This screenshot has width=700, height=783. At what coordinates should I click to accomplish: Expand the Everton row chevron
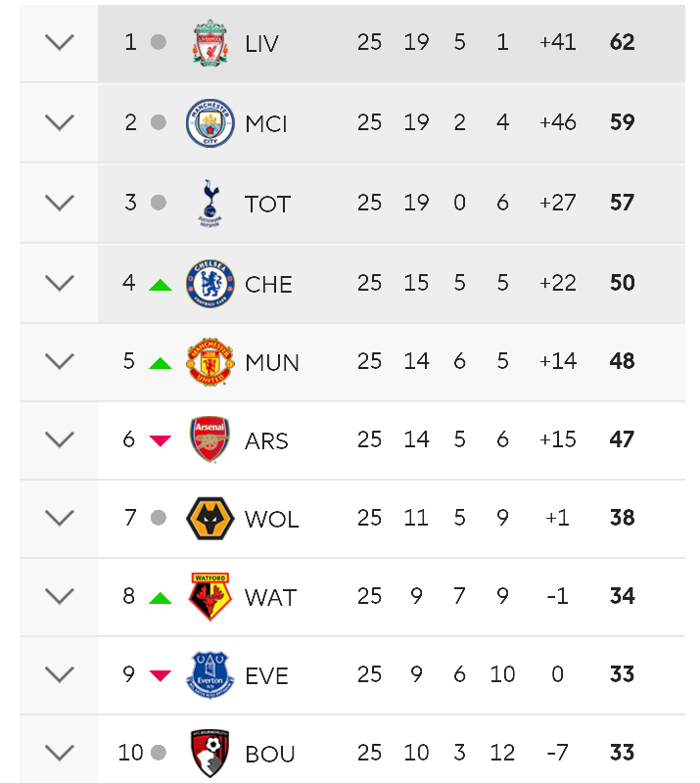[60, 674]
